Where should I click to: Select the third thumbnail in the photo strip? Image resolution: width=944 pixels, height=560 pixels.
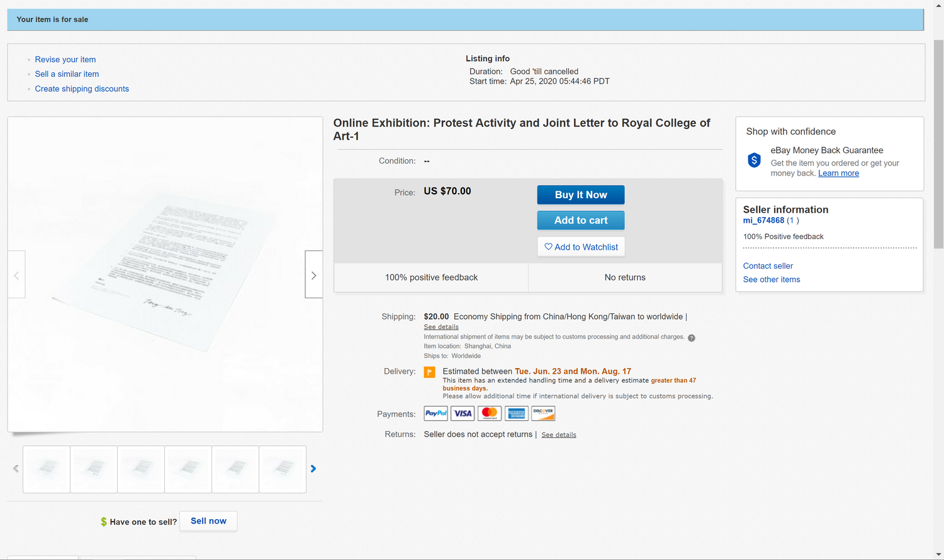141,469
